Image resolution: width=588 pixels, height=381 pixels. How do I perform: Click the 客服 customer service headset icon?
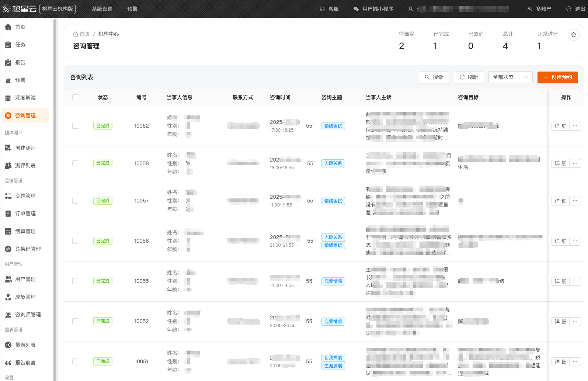pyautogui.click(x=322, y=9)
